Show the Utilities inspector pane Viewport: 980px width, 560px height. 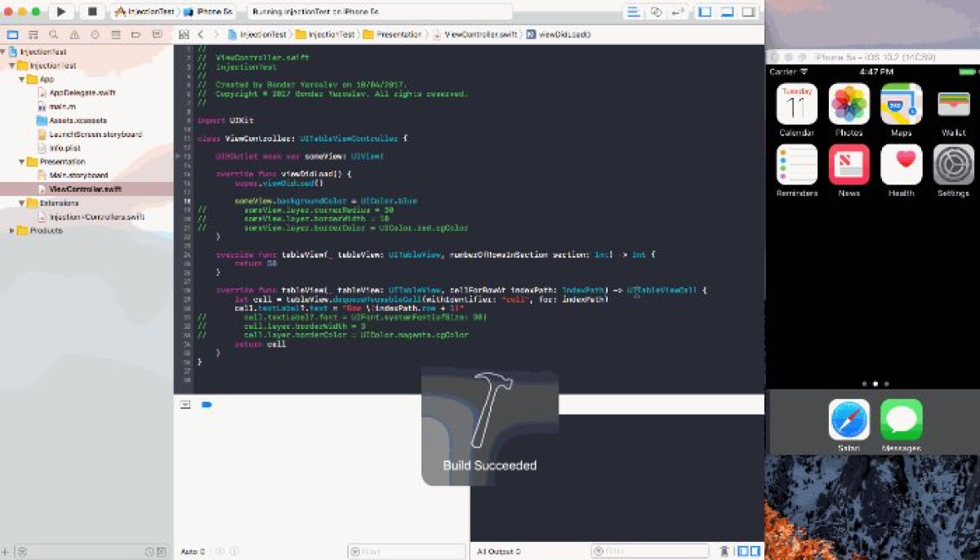tap(748, 11)
